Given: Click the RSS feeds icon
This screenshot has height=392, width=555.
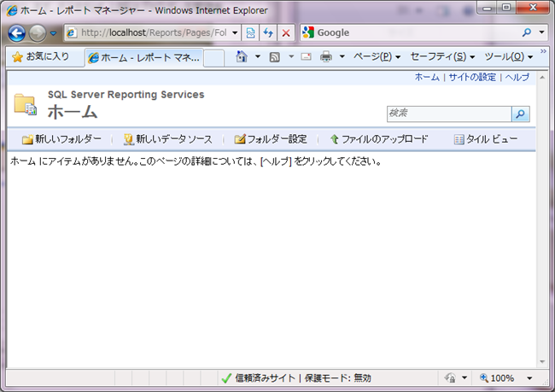Looking at the screenshot, I should (275, 56).
